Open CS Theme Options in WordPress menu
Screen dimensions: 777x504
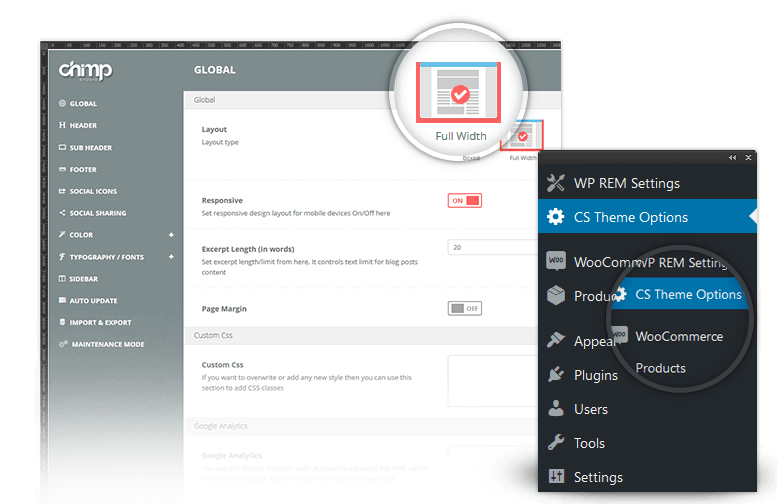click(647, 217)
